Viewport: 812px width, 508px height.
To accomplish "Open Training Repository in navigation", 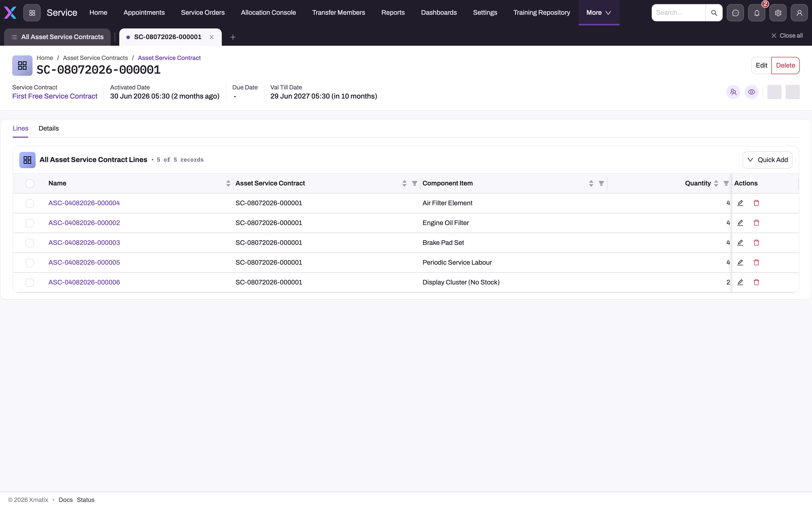I will click(x=542, y=13).
